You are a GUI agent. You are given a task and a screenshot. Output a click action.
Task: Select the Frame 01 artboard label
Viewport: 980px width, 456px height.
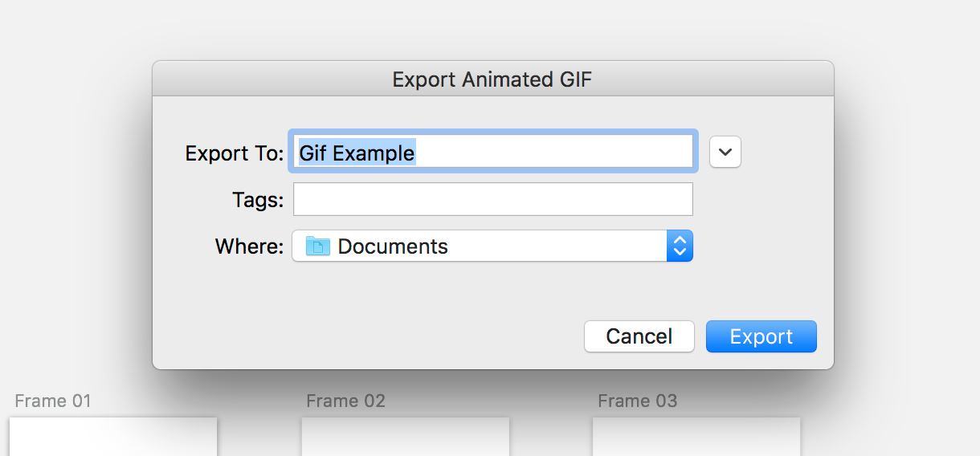click(x=53, y=401)
